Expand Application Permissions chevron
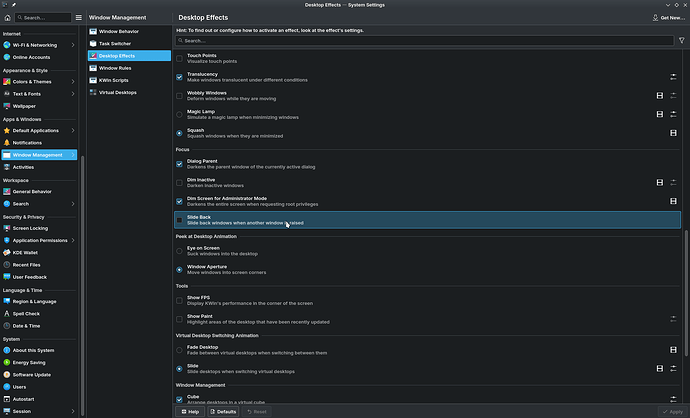This screenshot has height=418, width=690. click(x=73, y=240)
